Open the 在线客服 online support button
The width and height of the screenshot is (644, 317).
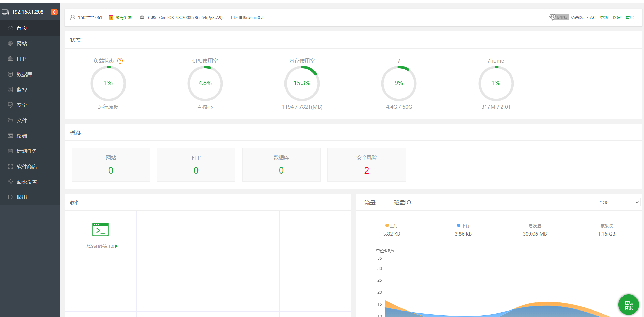(629, 305)
